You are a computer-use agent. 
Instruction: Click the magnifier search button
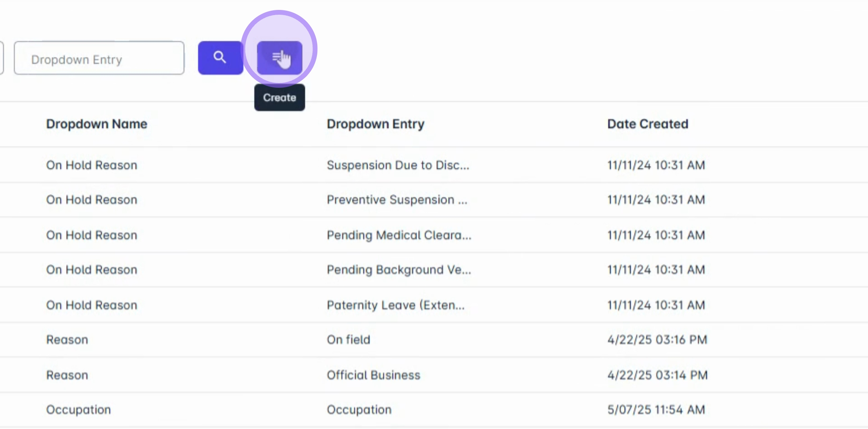pos(220,58)
